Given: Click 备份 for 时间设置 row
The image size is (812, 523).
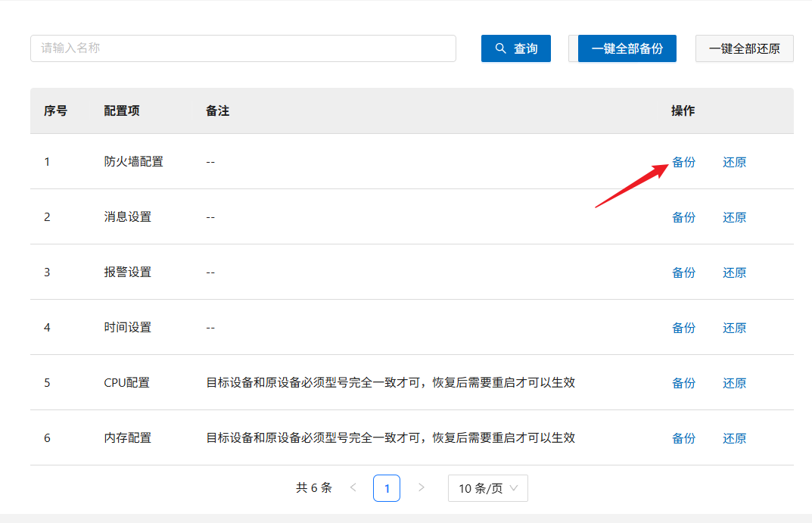Looking at the screenshot, I should [683, 328].
